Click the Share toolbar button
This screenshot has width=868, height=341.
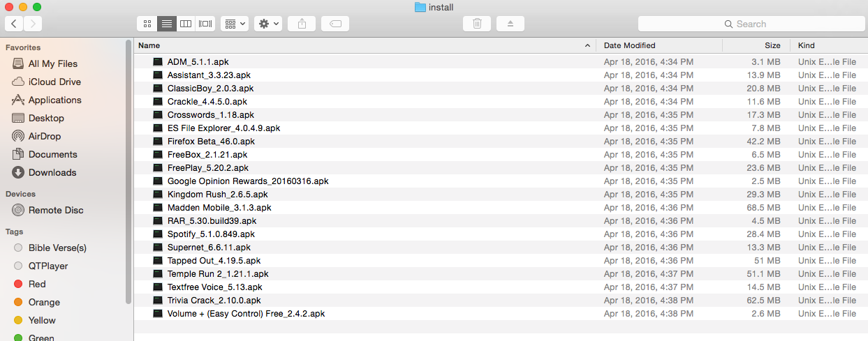pos(302,24)
